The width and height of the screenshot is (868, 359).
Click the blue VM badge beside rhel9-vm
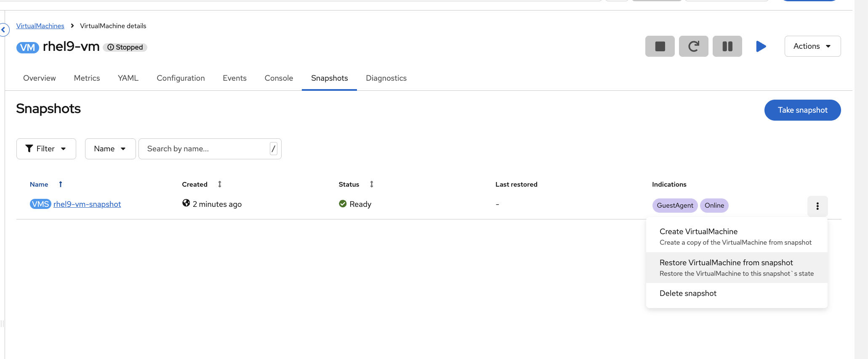tap(28, 48)
